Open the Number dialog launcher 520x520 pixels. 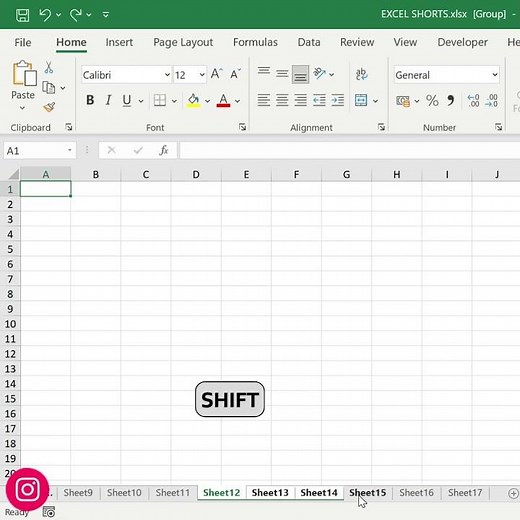click(498, 127)
